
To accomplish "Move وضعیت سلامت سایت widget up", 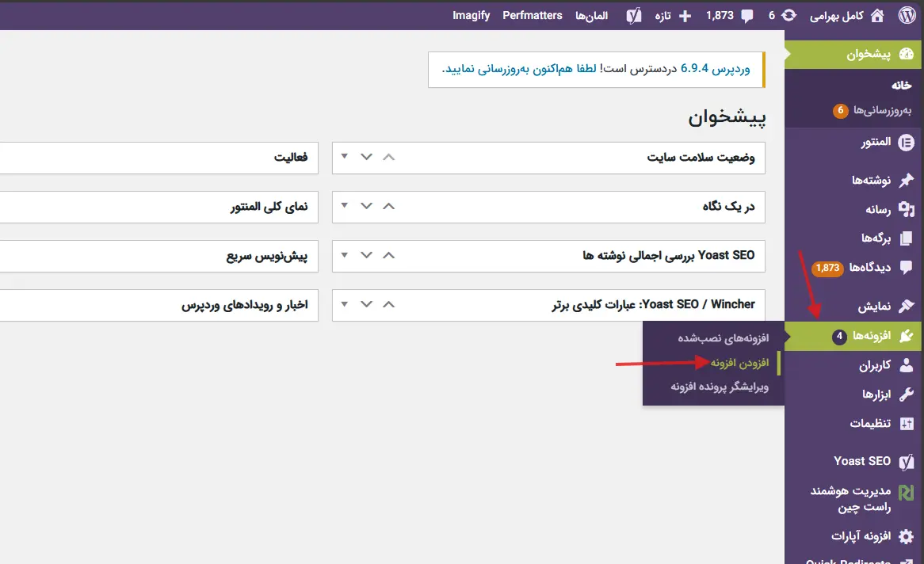I will click(x=388, y=158).
